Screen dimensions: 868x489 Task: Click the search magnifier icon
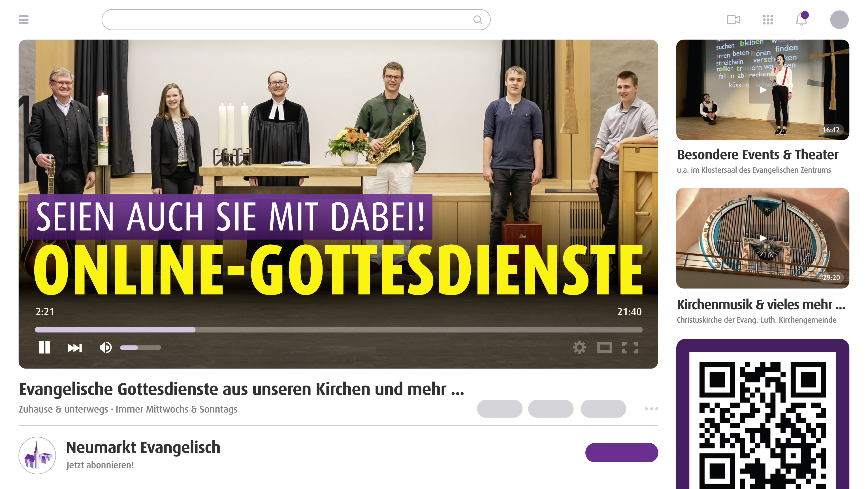477,20
